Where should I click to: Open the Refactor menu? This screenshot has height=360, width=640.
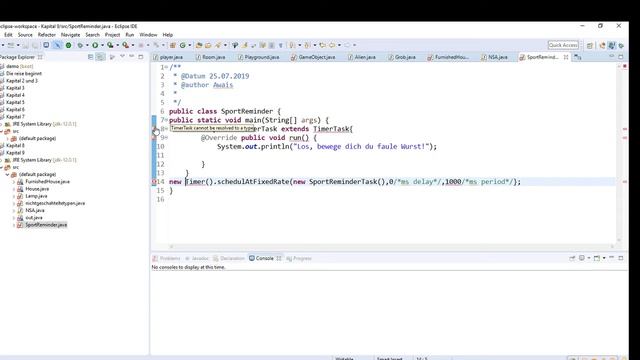(47, 35)
